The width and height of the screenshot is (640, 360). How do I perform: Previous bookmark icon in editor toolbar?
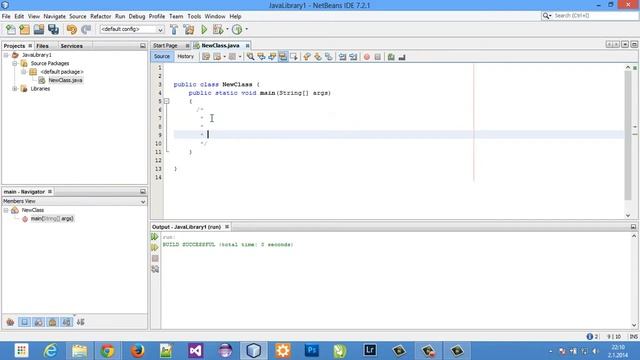[x=307, y=57]
